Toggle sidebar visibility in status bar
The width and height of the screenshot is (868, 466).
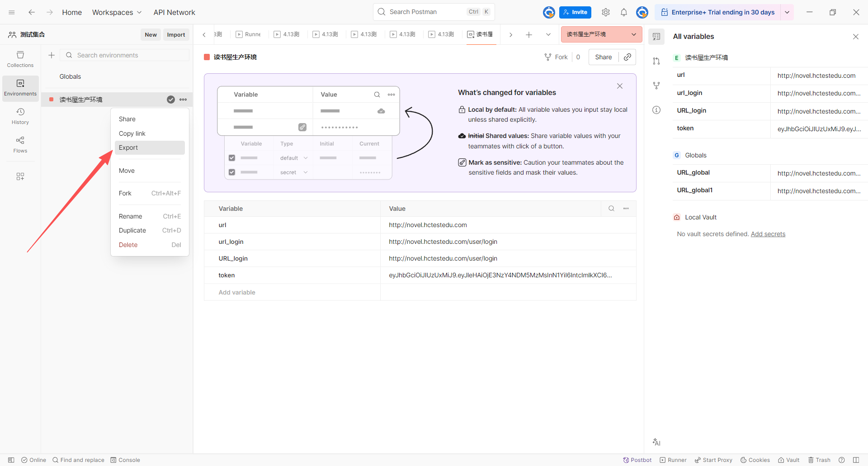coord(11,460)
